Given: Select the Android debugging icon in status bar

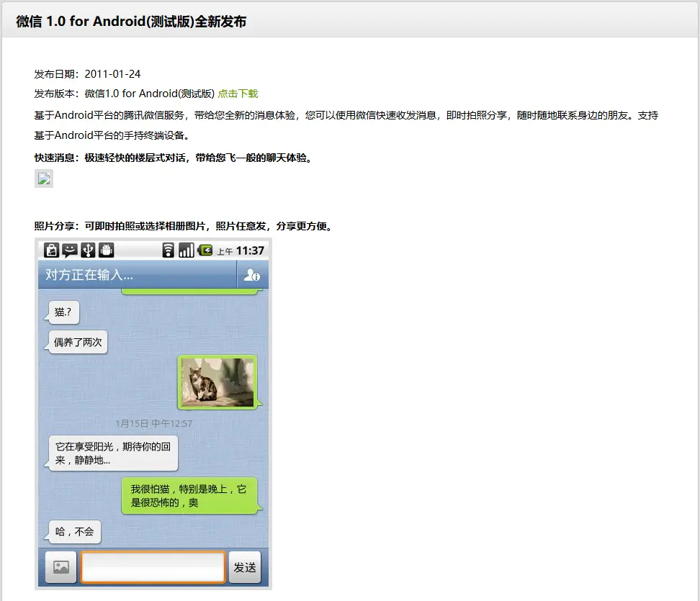Looking at the screenshot, I should pyautogui.click(x=105, y=250).
